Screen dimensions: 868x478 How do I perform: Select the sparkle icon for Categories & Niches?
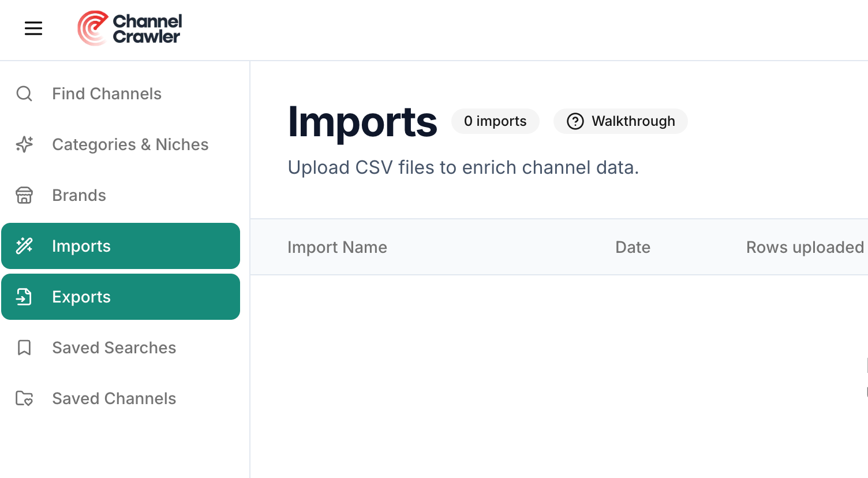click(24, 145)
